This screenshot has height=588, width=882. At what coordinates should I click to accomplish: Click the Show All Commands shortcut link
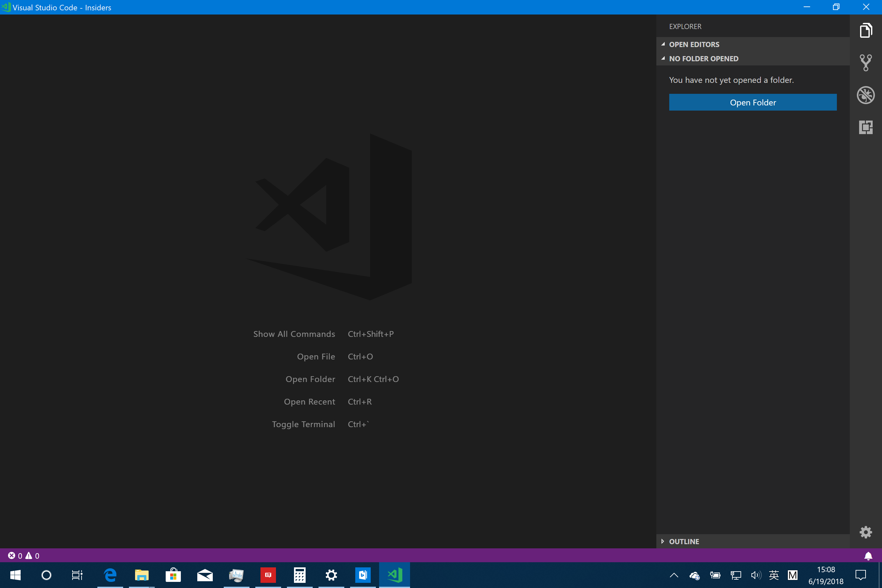(294, 334)
